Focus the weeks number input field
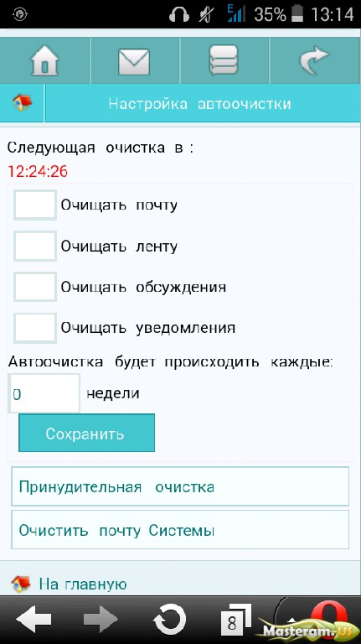Screen dimensions: 361x644 pos(44,393)
